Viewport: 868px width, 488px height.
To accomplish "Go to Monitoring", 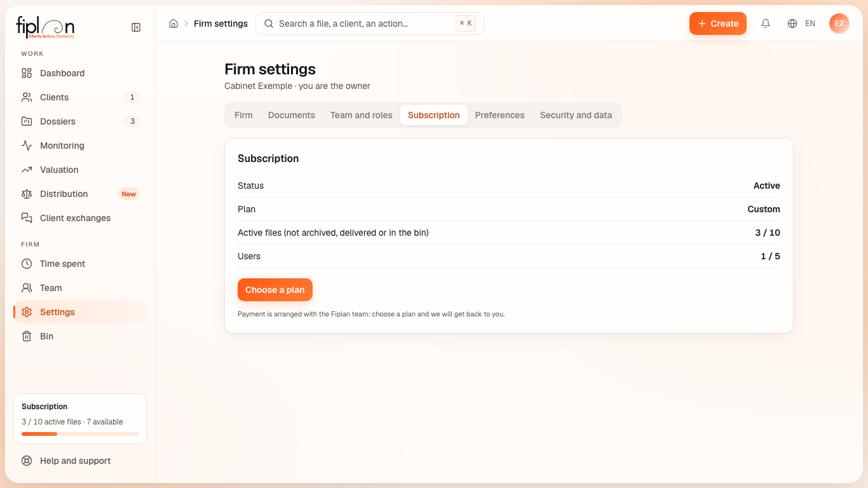I will coord(80,146).
